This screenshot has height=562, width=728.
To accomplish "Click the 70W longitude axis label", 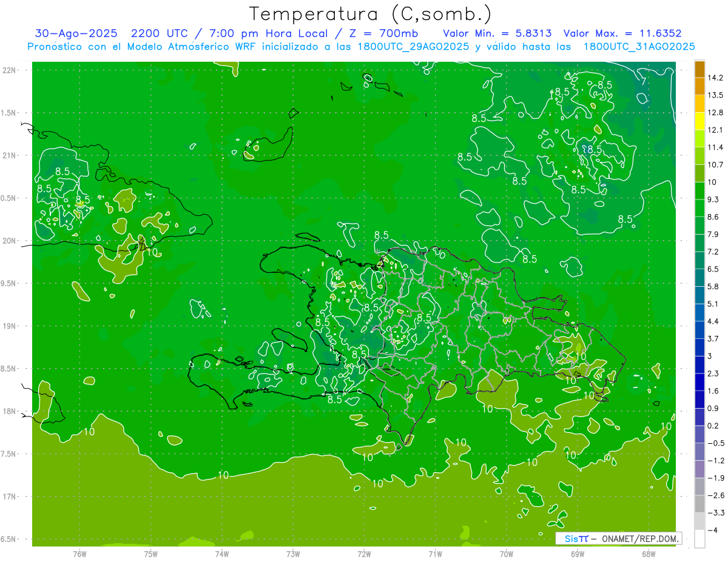I will point(507,554).
